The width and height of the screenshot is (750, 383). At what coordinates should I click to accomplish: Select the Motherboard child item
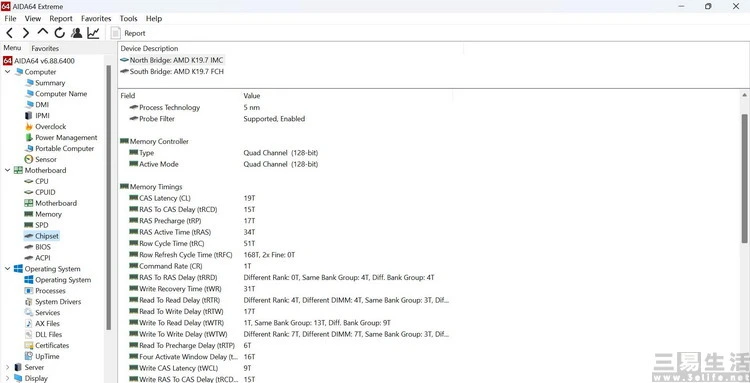51,203
